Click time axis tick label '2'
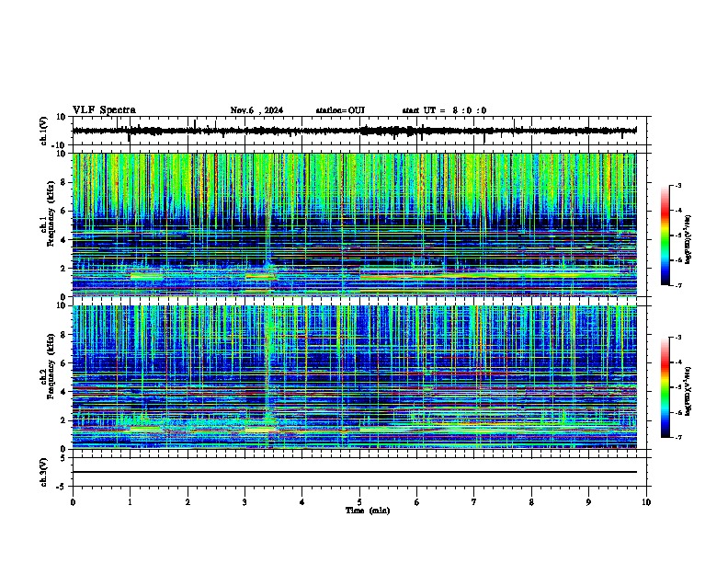Screen dimensions: 728x563 (x=188, y=502)
